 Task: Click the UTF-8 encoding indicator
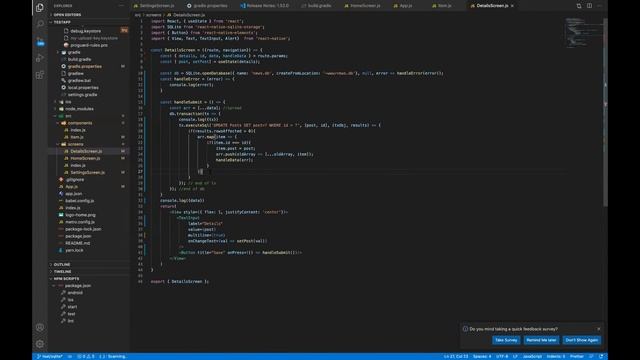coord(502,356)
